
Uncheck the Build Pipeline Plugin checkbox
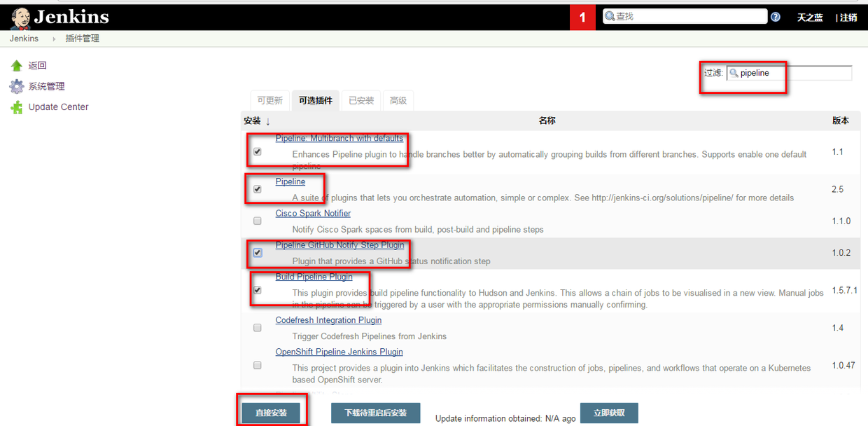click(x=258, y=290)
